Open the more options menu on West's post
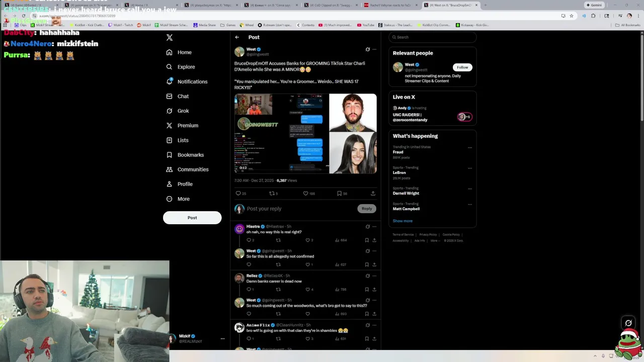 pos(374,49)
